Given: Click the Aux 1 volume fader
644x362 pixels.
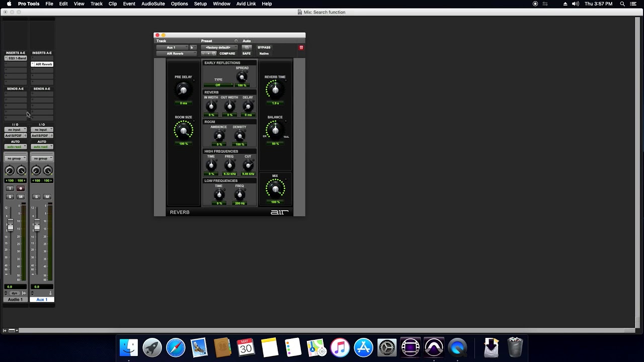Looking at the screenshot, I should click(37, 225).
